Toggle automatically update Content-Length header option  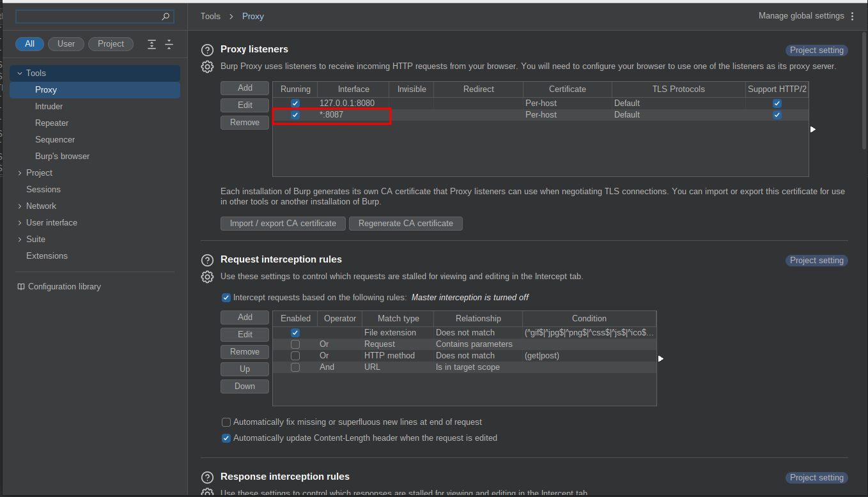pyautogui.click(x=226, y=438)
